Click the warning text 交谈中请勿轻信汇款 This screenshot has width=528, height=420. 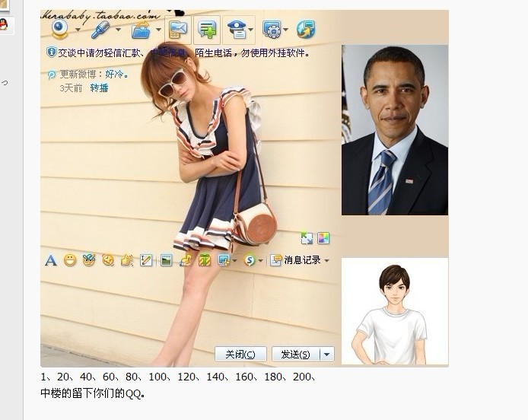coord(99,52)
